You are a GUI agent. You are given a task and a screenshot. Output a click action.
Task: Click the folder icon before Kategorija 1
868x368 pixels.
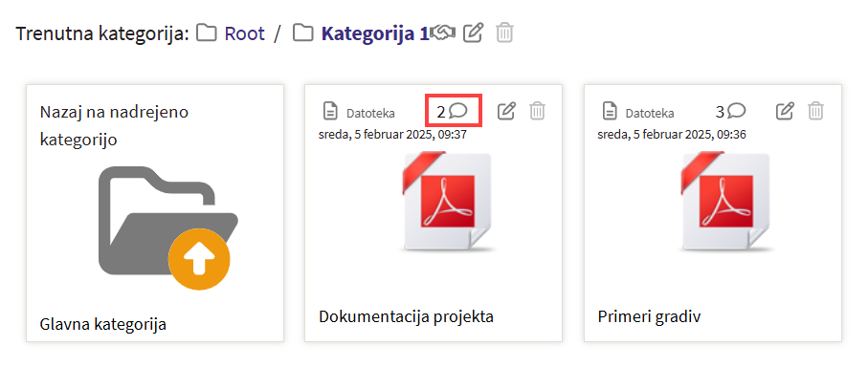(x=302, y=33)
